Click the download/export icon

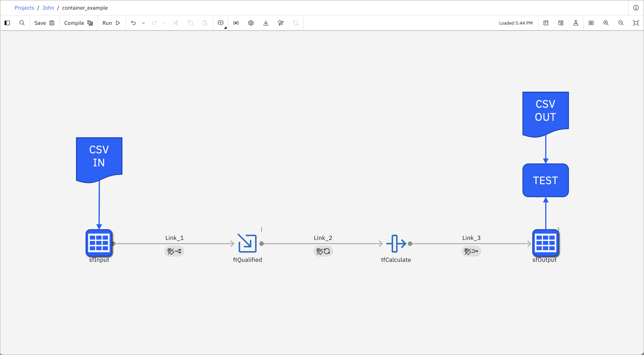[x=266, y=23]
